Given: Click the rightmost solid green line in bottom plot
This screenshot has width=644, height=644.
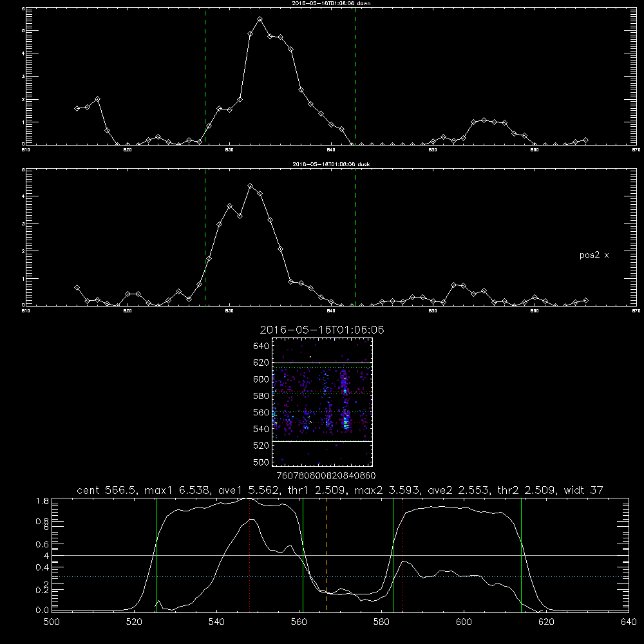Looking at the screenshot, I should tap(521, 554).
